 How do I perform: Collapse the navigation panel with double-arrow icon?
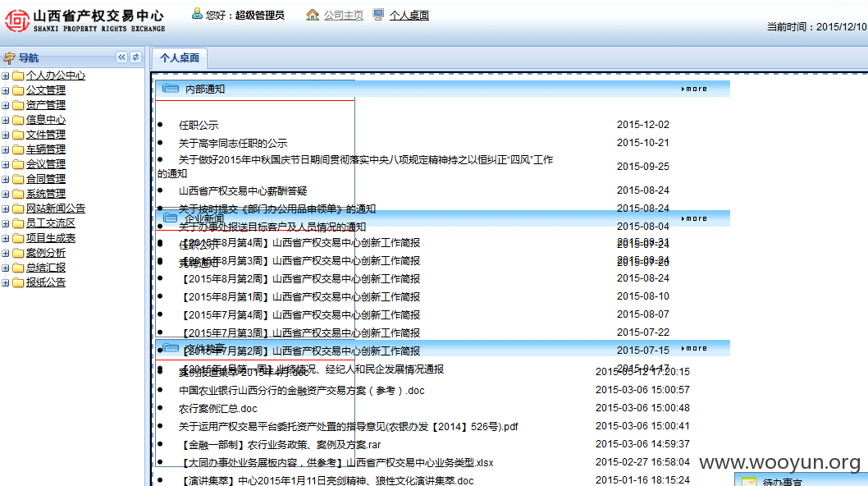121,57
